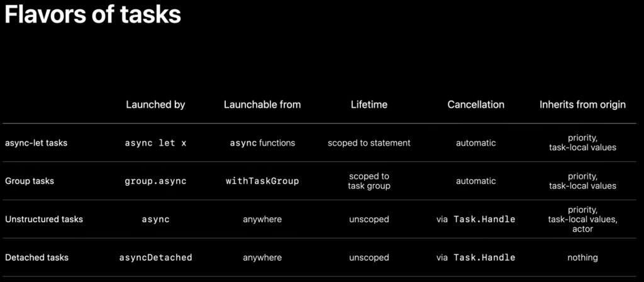Click the 'scoped to task group' cell
The height and width of the screenshot is (282, 644).
pyautogui.click(x=369, y=181)
